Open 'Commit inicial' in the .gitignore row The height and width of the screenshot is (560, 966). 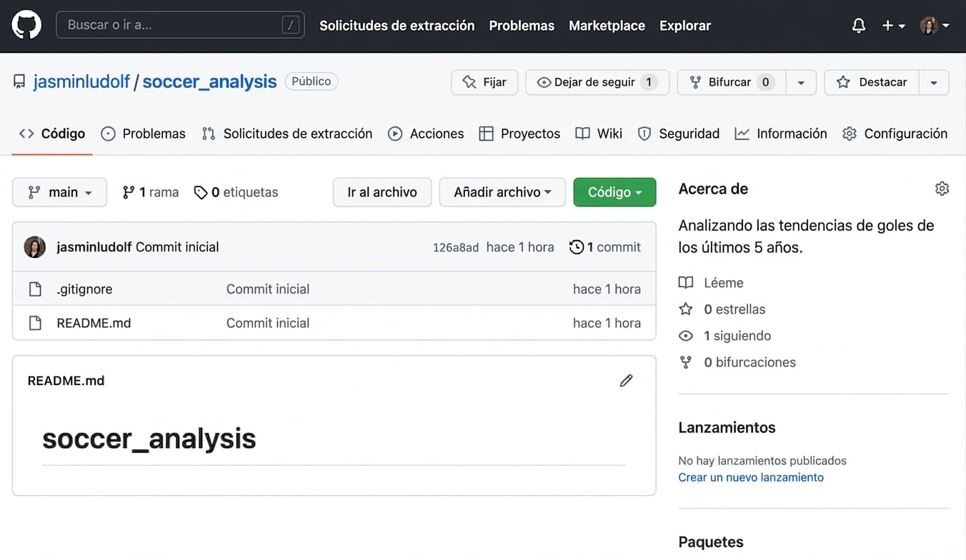[x=268, y=289]
